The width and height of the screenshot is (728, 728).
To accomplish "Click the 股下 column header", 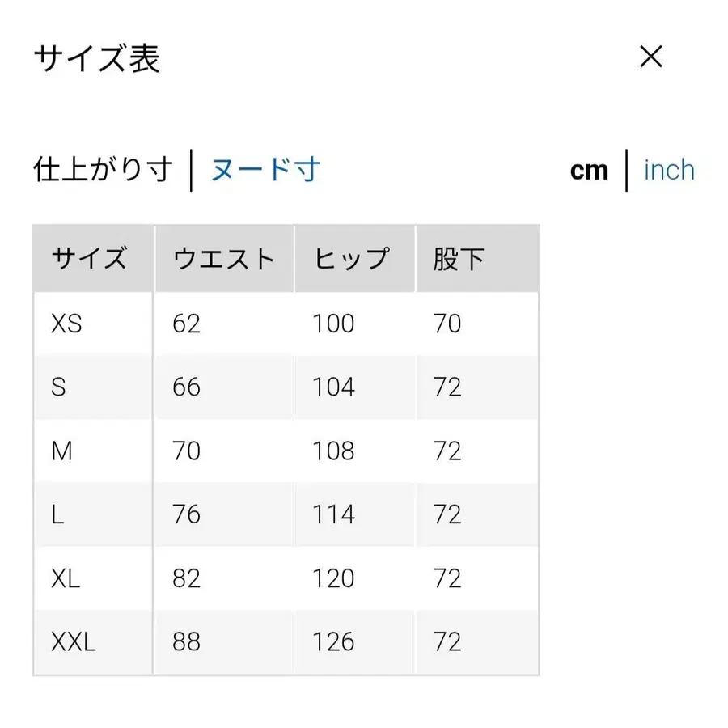I will (458, 259).
